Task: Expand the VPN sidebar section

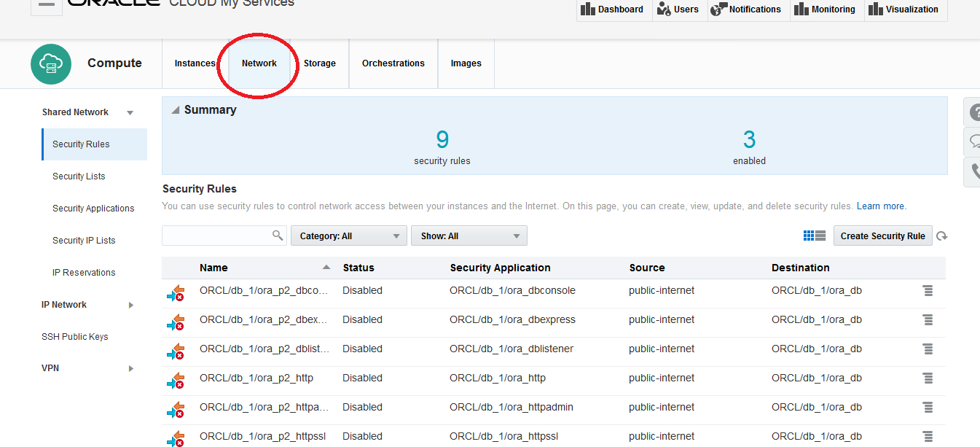Action: pyautogui.click(x=131, y=369)
